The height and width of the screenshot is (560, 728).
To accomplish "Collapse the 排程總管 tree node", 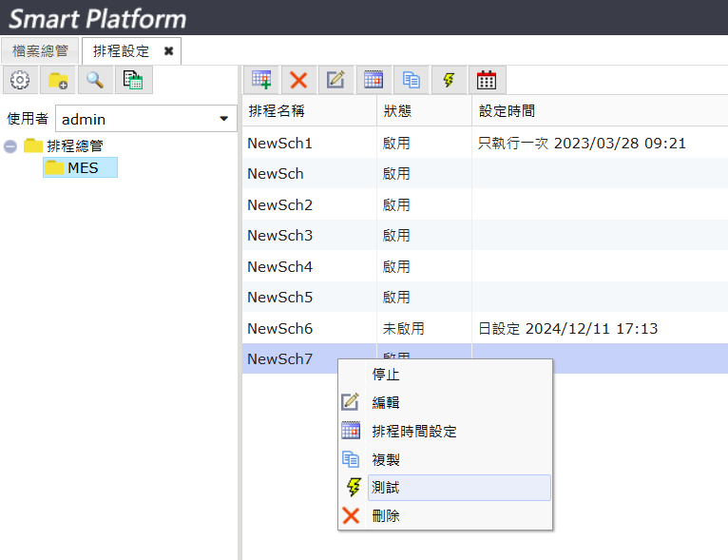I will pos(11,146).
